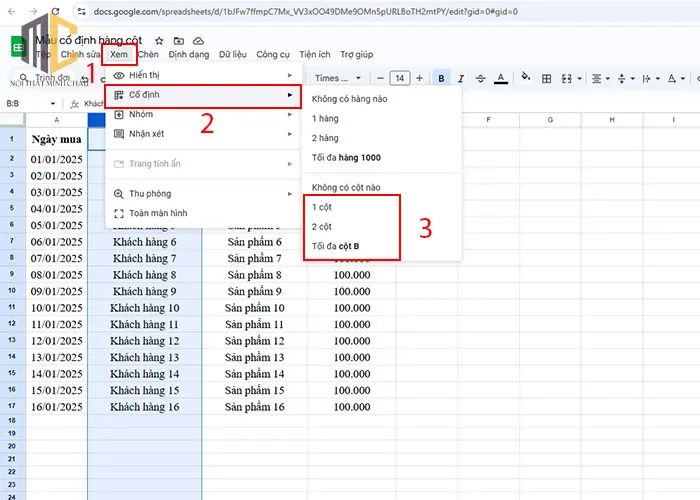Select column A header

point(56,120)
